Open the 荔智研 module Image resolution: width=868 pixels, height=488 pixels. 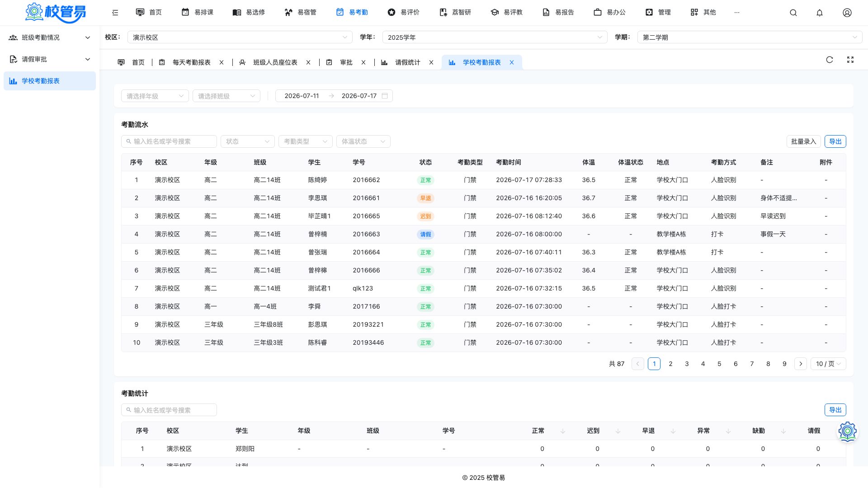pos(455,13)
